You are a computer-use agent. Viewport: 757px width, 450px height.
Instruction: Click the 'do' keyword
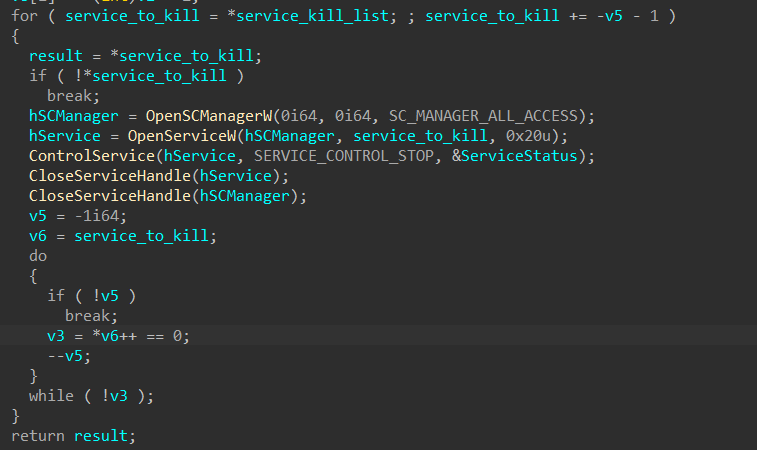pyautogui.click(x=38, y=256)
